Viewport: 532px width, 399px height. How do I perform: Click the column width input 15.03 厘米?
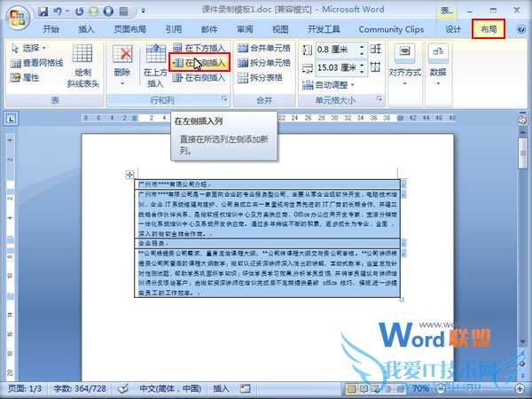click(x=337, y=68)
